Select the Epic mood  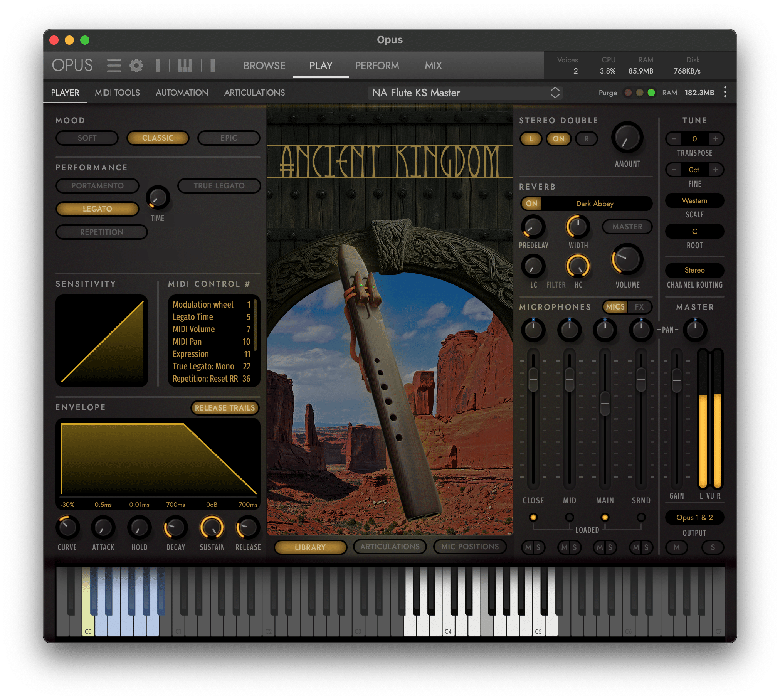(229, 138)
